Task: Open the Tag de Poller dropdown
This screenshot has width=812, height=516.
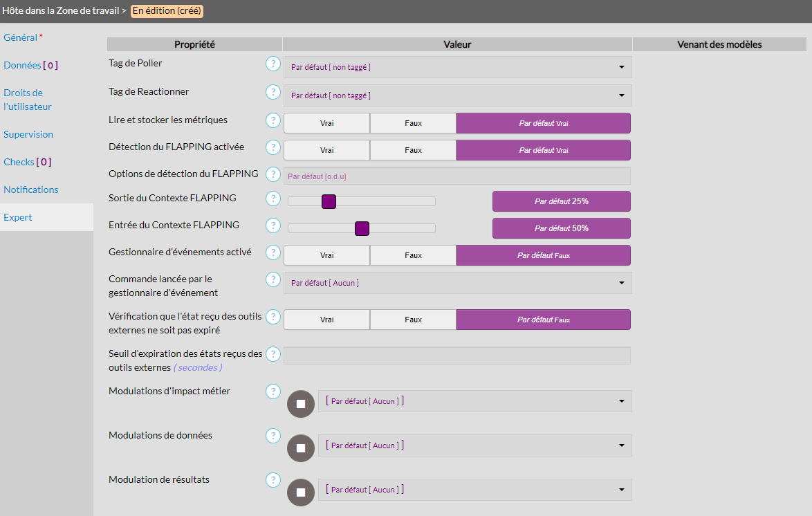Action: coord(457,67)
